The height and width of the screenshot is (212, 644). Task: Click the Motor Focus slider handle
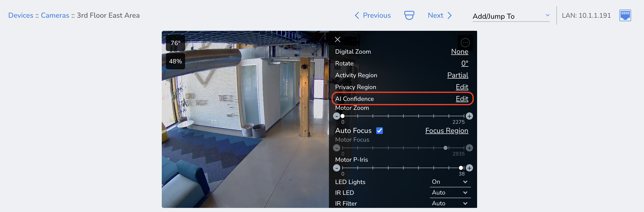446,148
